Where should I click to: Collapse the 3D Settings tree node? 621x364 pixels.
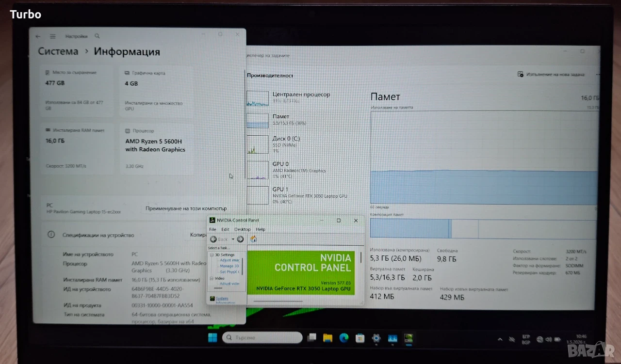[212, 255]
